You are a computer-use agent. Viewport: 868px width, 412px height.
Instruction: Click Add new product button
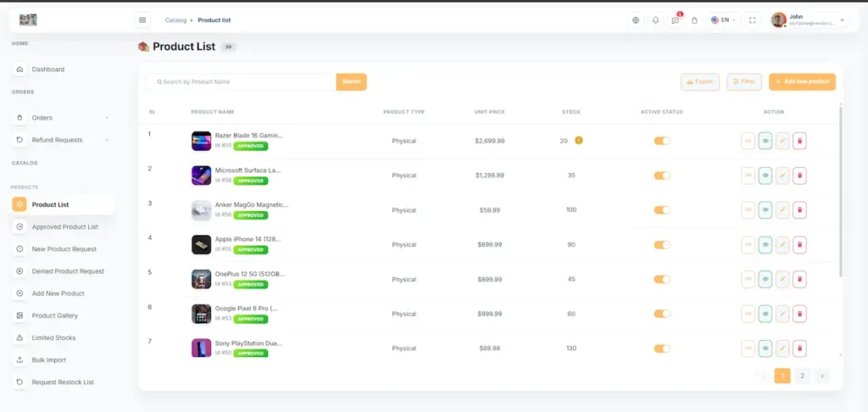(802, 82)
